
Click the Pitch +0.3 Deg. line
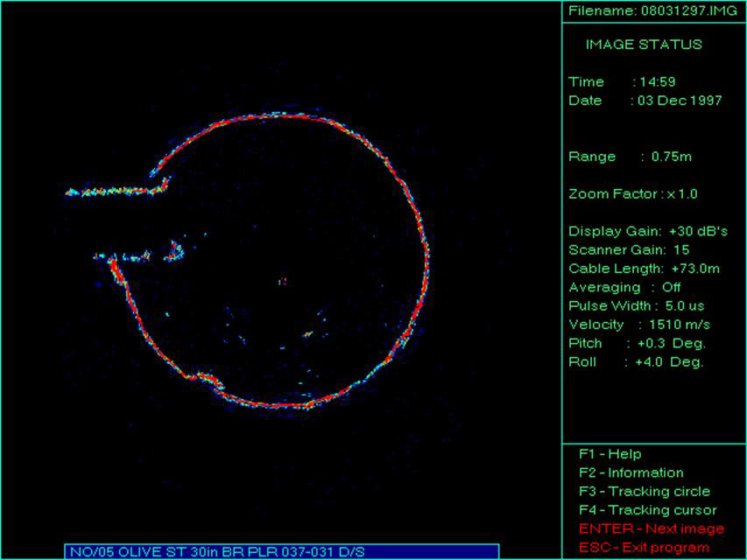[637, 343]
